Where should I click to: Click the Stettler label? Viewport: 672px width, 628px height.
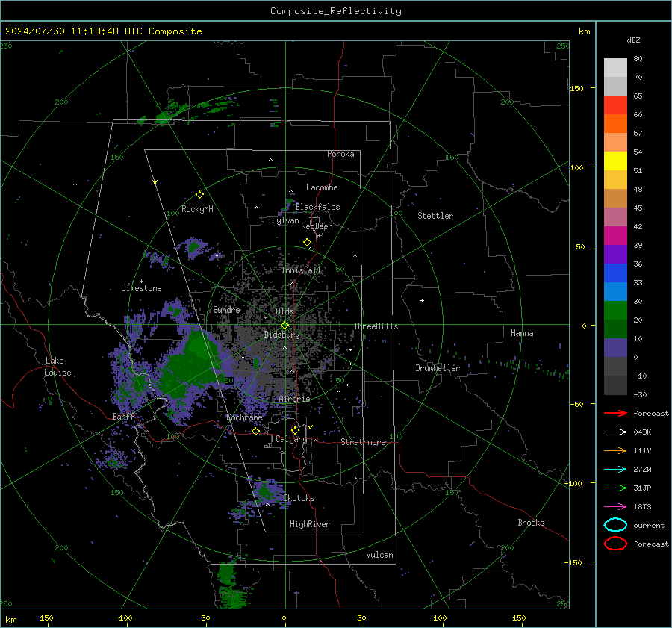(435, 216)
